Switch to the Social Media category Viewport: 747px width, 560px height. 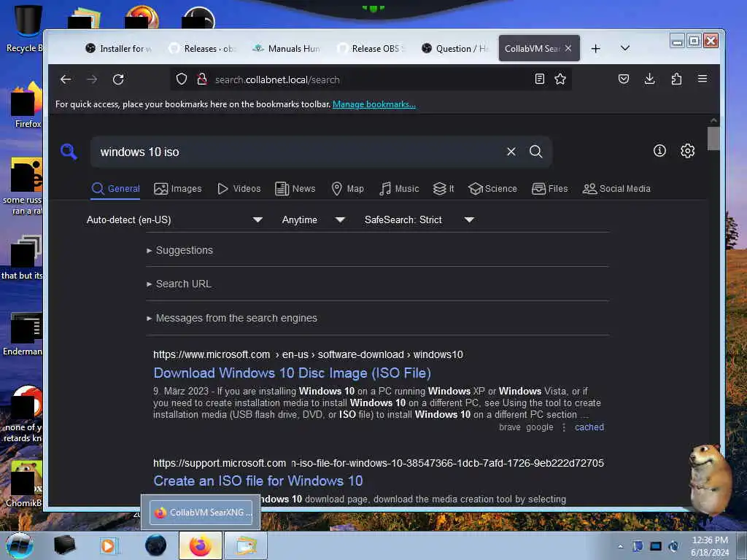click(x=616, y=189)
